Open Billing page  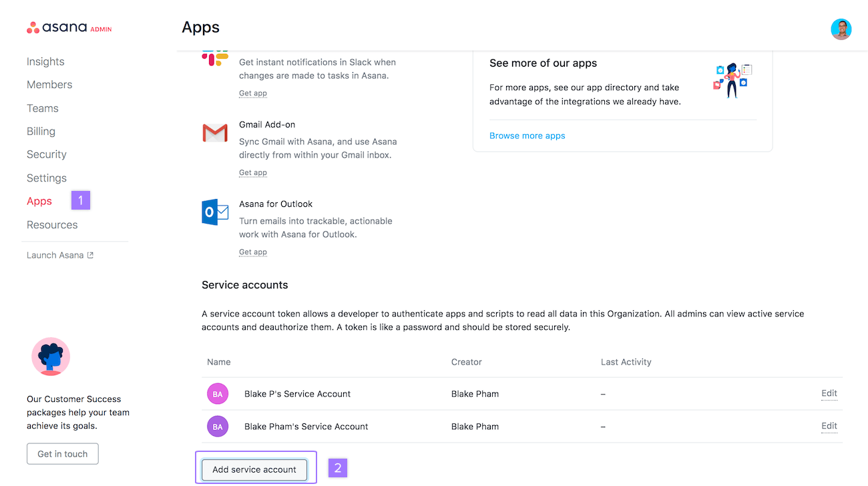click(x=41, y=132)
